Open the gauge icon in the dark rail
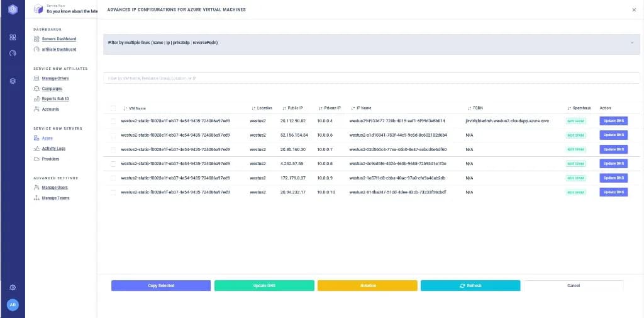 [13, 53]
